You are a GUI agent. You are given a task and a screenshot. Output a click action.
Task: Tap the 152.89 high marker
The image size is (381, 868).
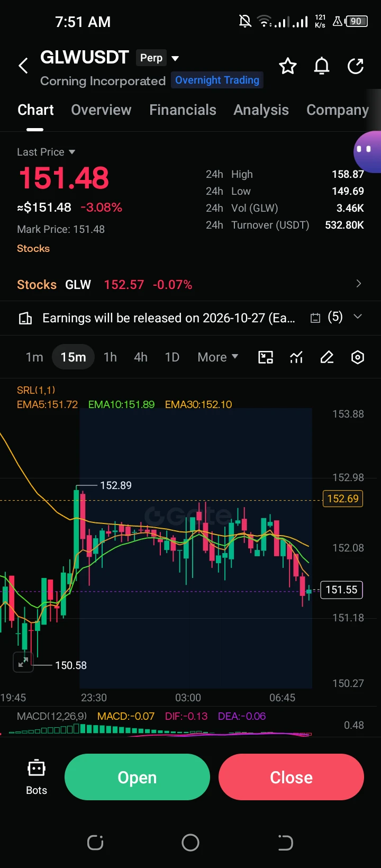(116, 485)
